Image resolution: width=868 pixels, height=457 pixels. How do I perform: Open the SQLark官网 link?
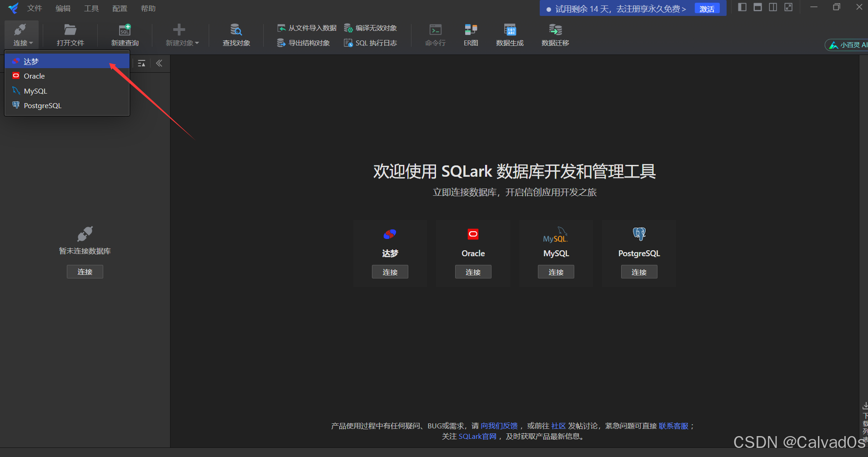pyautogui.click(x=477, y=436)
